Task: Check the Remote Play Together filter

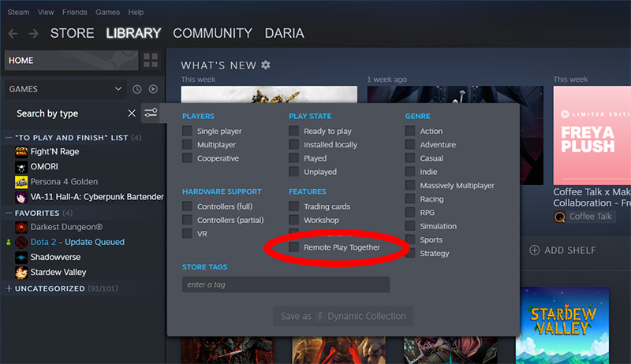Action: tap(293, 247)
